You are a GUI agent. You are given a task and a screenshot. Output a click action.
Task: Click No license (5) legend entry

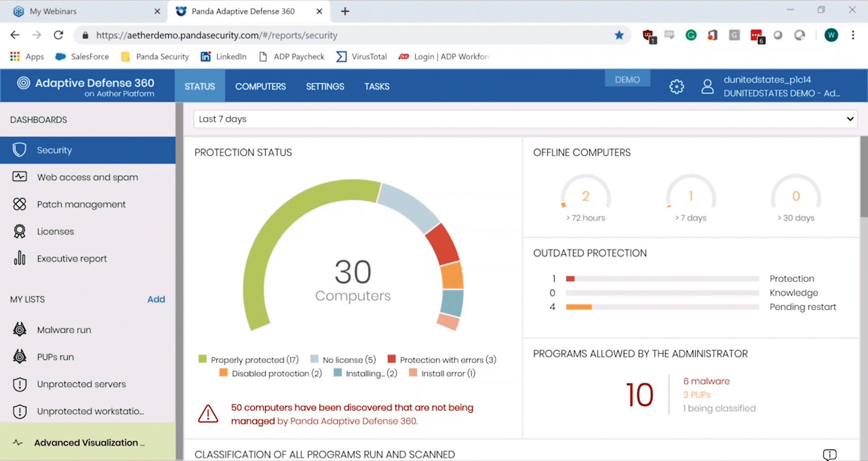click(x=343, y=360)
